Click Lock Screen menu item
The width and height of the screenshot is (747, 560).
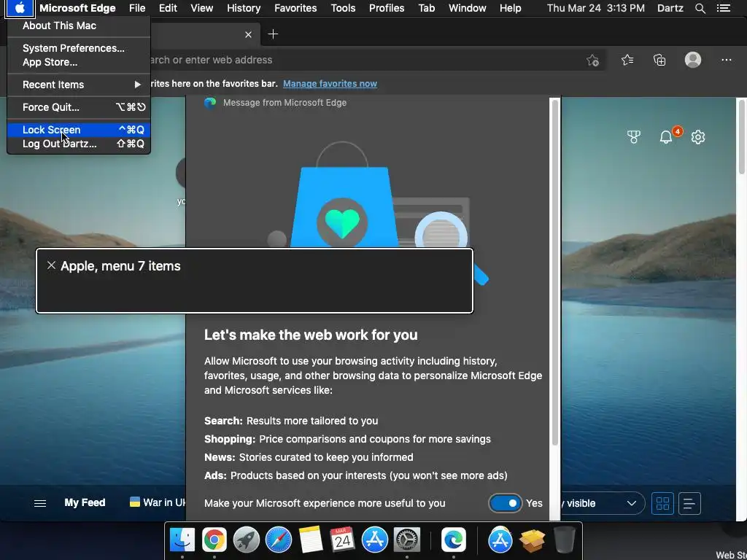[x=79, y=130]
